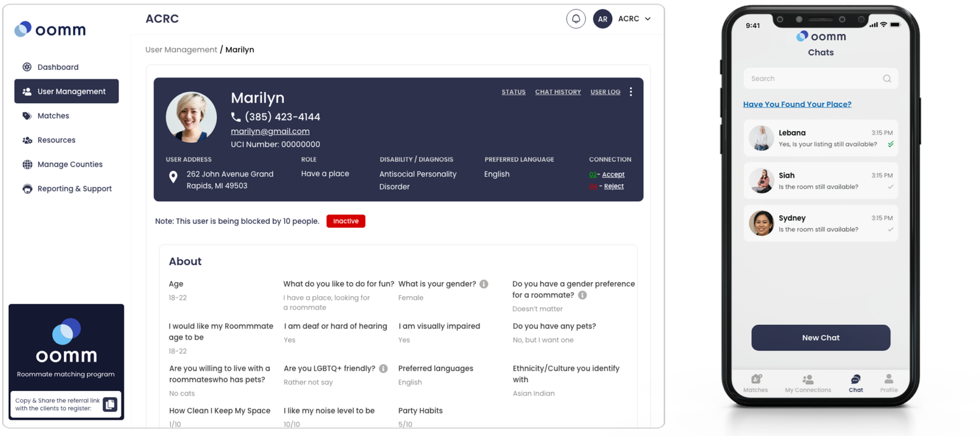Click the Search field in Chats
980x436 pixels.
pyautogui.click(x=813, y=79)
